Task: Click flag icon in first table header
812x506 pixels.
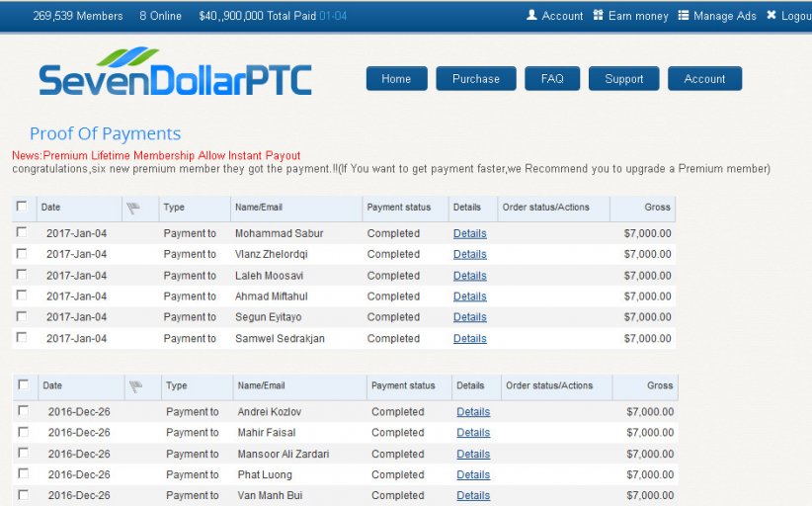Action: [134, 208]
